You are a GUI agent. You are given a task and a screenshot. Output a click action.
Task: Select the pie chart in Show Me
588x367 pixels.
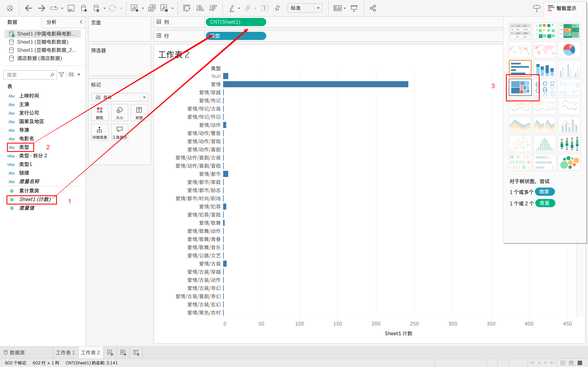pos(569,50)
